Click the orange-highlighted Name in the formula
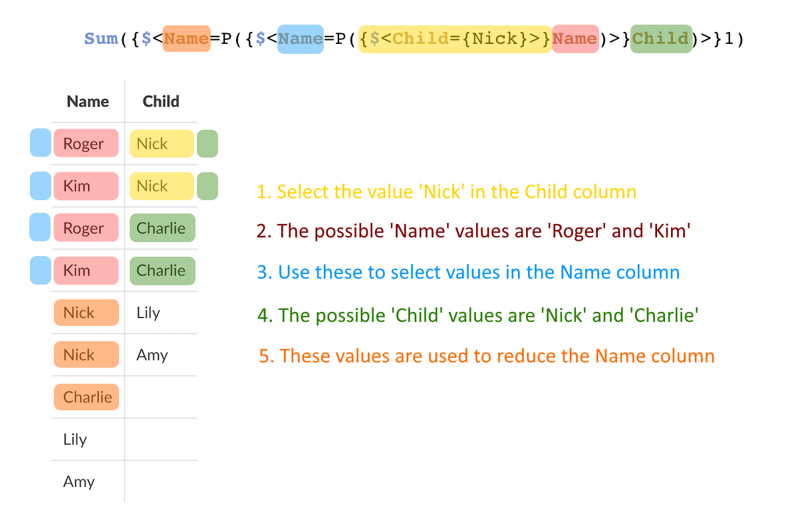 coord(186,39)
